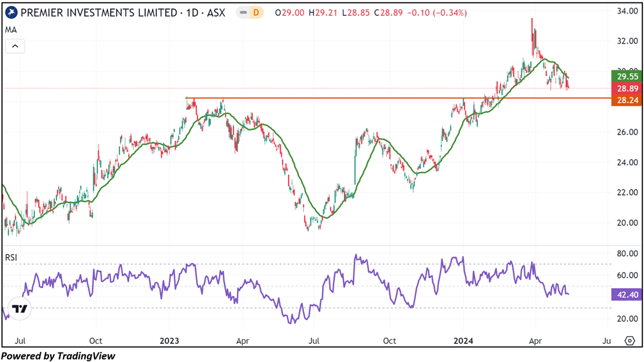Click the high price value H29.21
The height and width of the screenshot is (362, 644).
click(x=323, y=13)
